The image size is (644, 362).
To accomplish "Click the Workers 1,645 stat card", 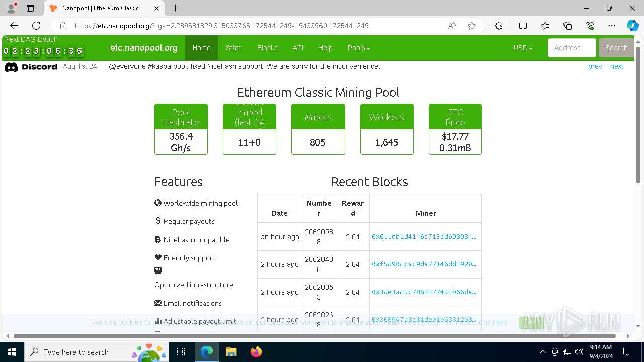I will 387,129.
